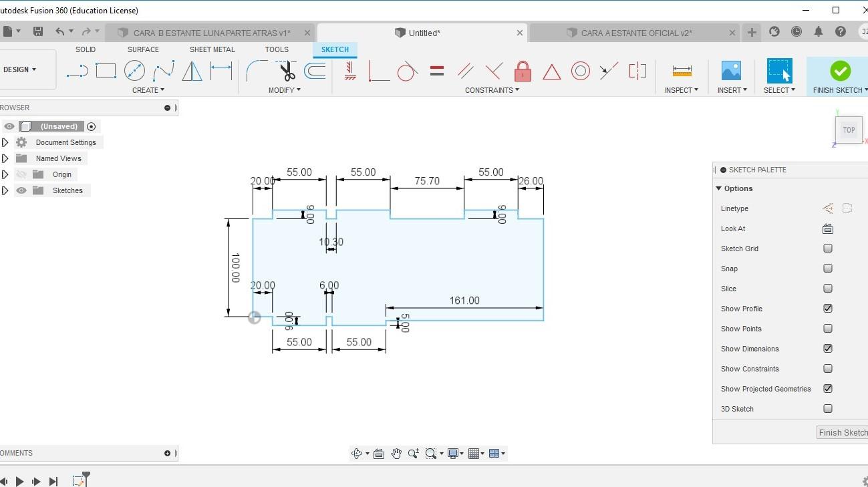This screenshot has height=487, width=868.
Task: Expand the Sketches folder node
Action: pyautogui.click(x=5, y=190)
